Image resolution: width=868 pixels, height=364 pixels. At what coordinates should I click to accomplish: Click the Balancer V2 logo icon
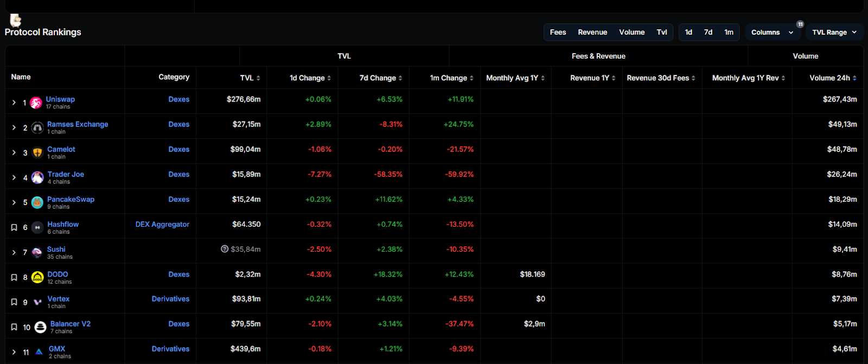point(40,327)
